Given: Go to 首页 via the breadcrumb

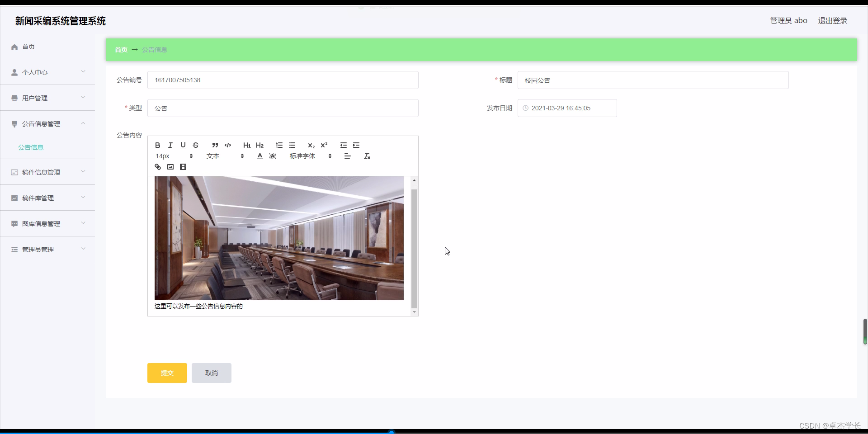Looking at the screenshot, I should pyautogui.click(x=120, y=50).
